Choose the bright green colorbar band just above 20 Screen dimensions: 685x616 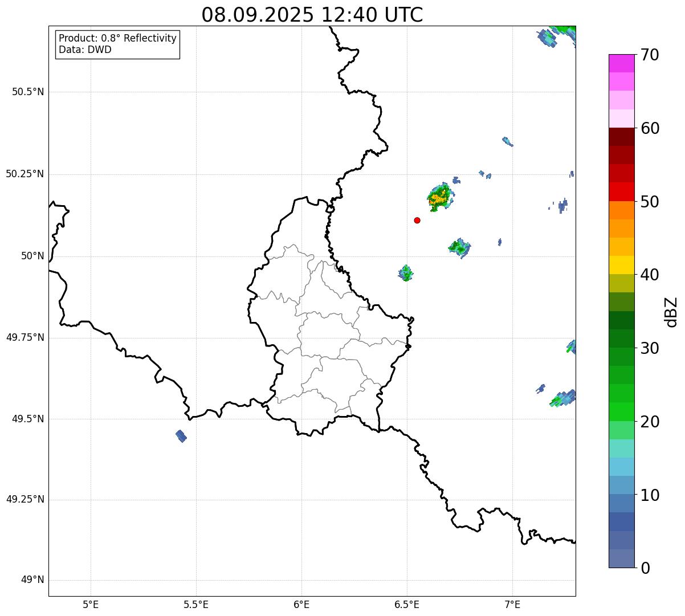[x=621, y=411]
